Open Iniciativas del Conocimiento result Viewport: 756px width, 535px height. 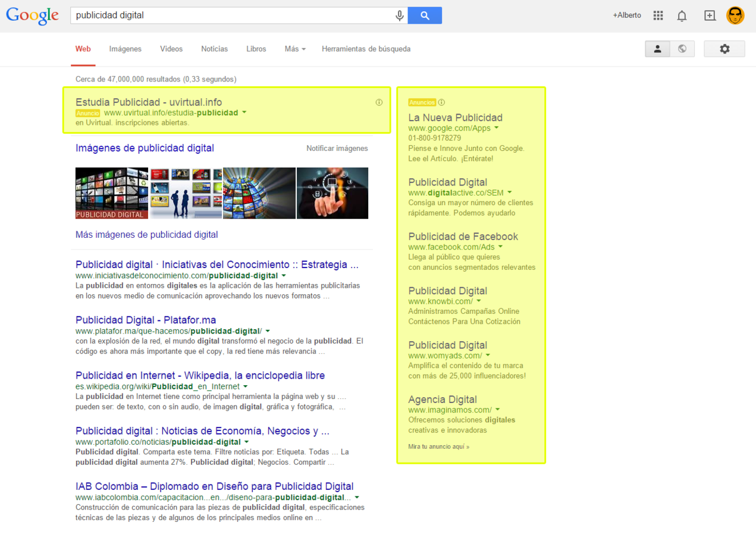point(217,265)
